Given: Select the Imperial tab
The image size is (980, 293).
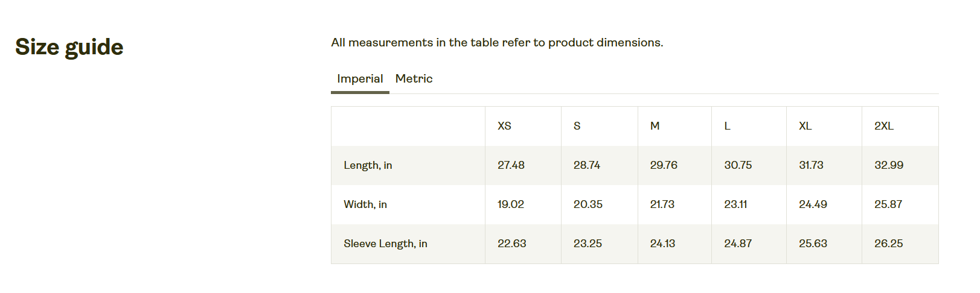Looking at the screenshot, I should 360,79.
